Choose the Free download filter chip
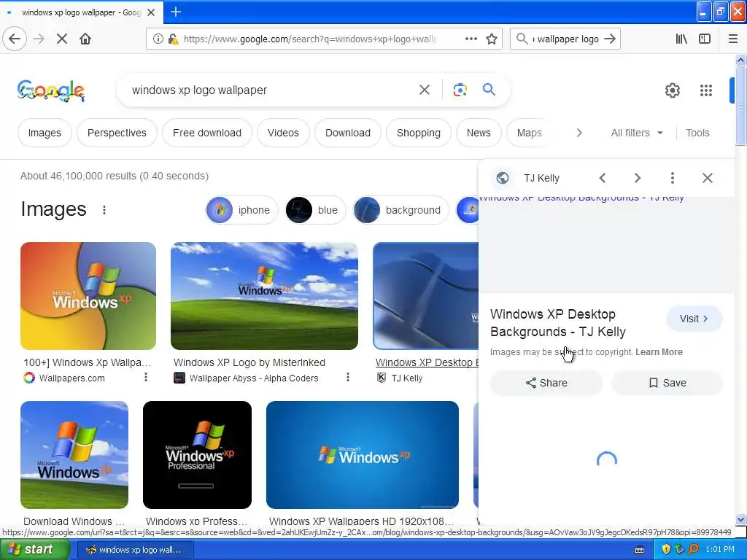This screenshot has width=747, height=560. coord(206,133)
